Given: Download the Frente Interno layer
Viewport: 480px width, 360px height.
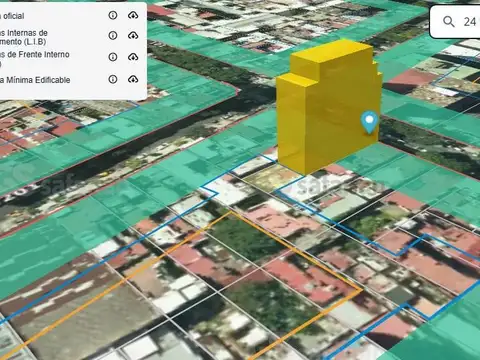Looking at the screenshot, I should (x=133, y=57).
